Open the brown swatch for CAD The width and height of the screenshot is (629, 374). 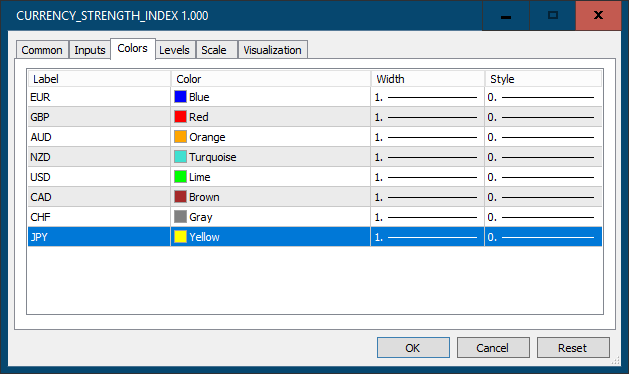pyautogui.click(x=181, y=197)
